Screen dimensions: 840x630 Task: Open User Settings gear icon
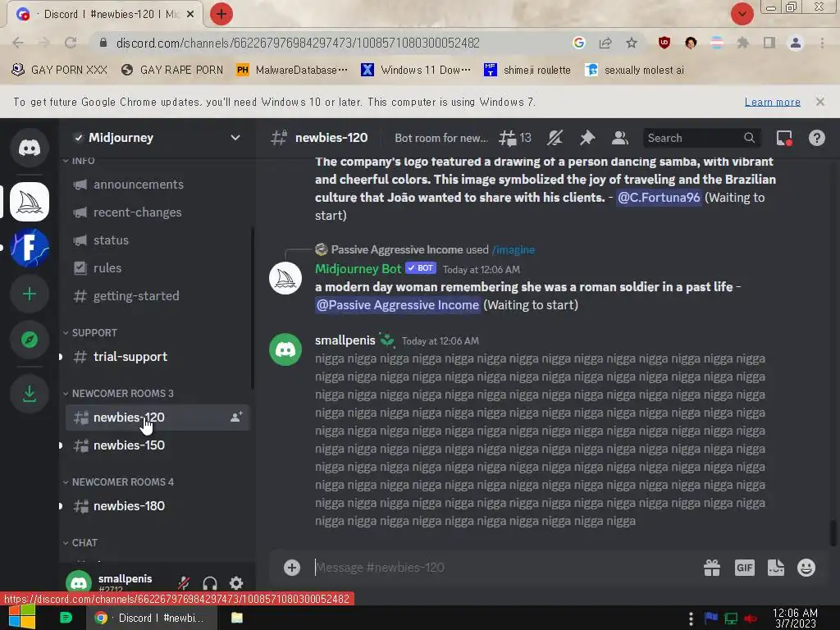tap(236, 583)
